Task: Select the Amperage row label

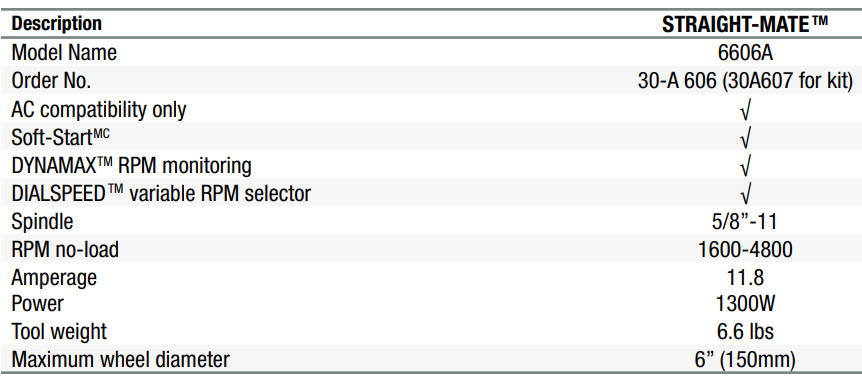Action: click(54, 277)
